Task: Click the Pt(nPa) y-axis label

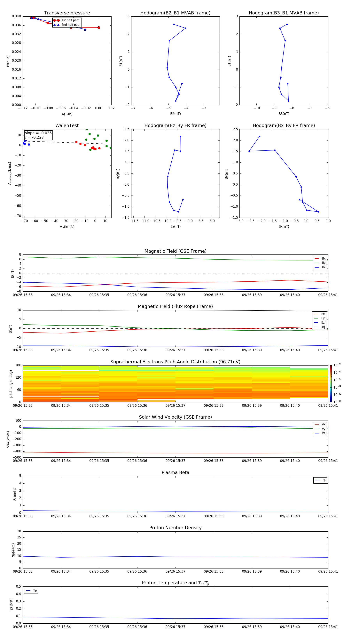Action: [8, 61]
